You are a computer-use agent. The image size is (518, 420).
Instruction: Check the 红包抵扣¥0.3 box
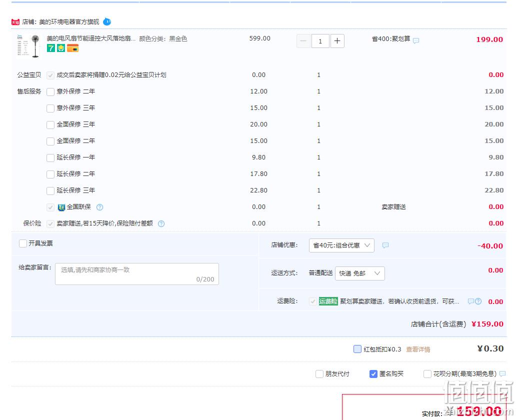pyautogui.click(x=357, y=349)
